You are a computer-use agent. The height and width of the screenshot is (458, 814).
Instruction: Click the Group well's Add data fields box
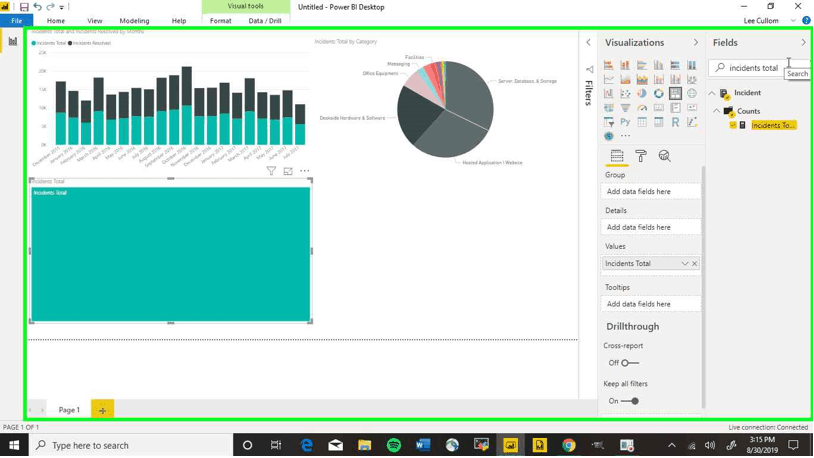(651, 192)
